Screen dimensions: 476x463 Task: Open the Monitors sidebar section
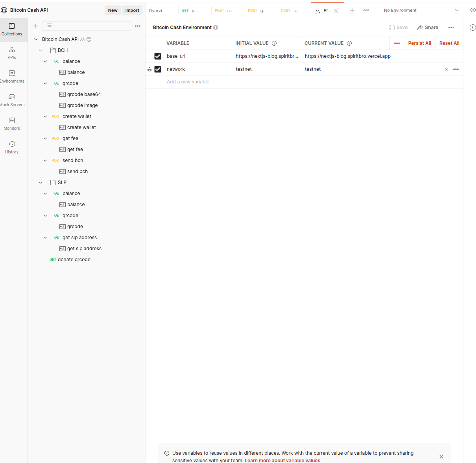coord(12,124)
